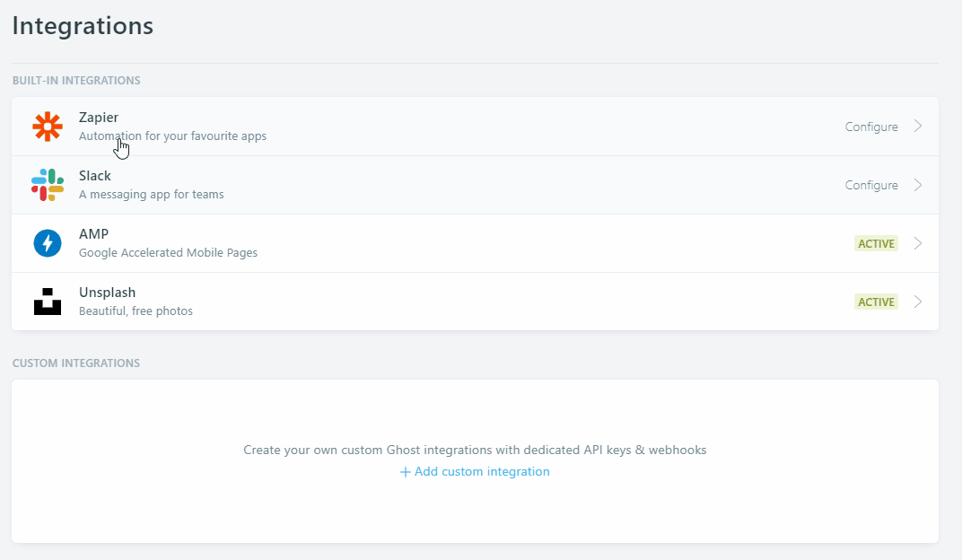The width and height of the screenshot is (962, 560).
Task: Click the Unsplash camera icon
Action: [x=47, y=301]
